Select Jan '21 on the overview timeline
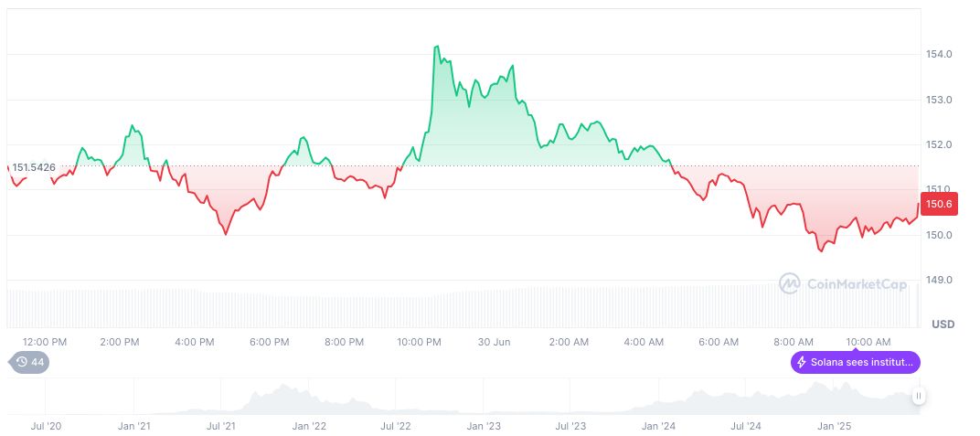This screenshot has width=980, height=436. [133, 426]
